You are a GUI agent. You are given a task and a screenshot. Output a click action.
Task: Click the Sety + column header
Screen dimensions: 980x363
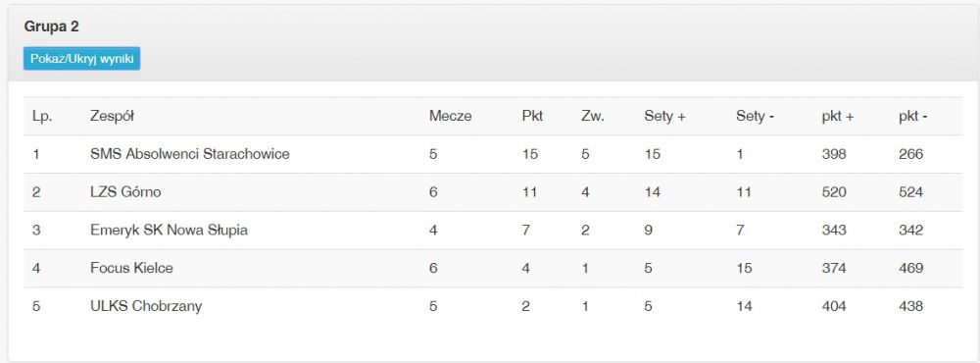665,116
